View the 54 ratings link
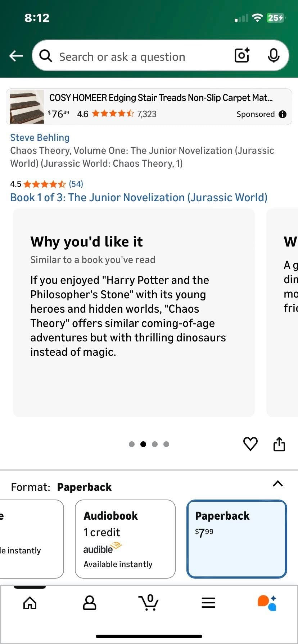The width and height of the screenshot is (298, 644). coord(76,184)
